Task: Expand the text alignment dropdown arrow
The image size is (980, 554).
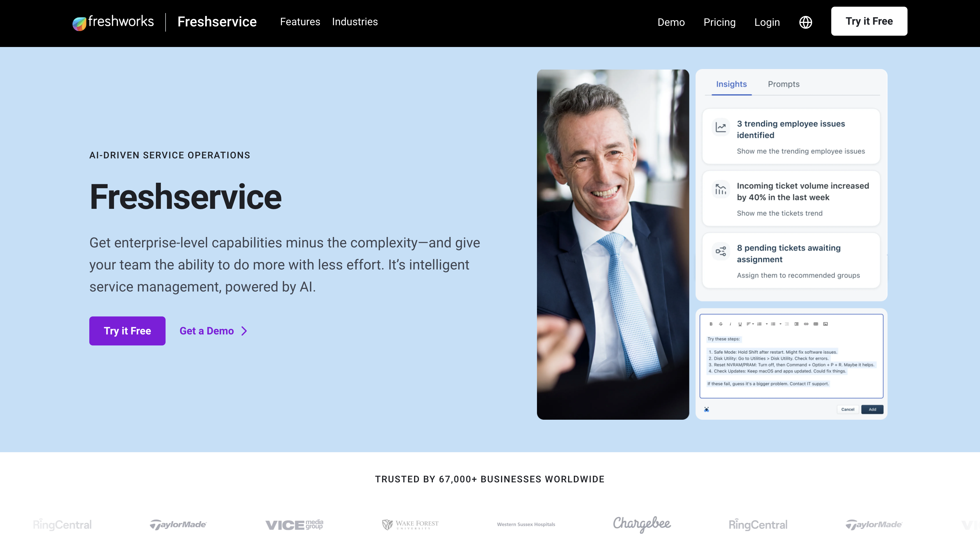Action: point(753,324)
